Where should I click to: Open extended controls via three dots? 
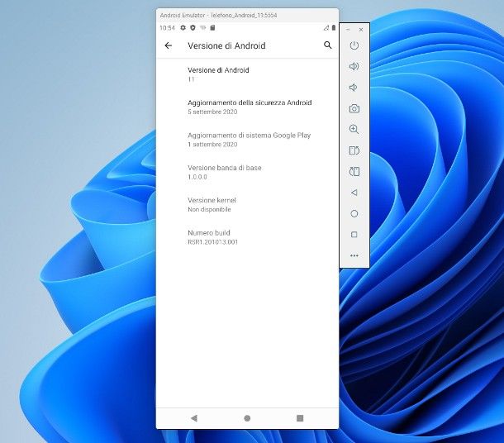[354, 255]
